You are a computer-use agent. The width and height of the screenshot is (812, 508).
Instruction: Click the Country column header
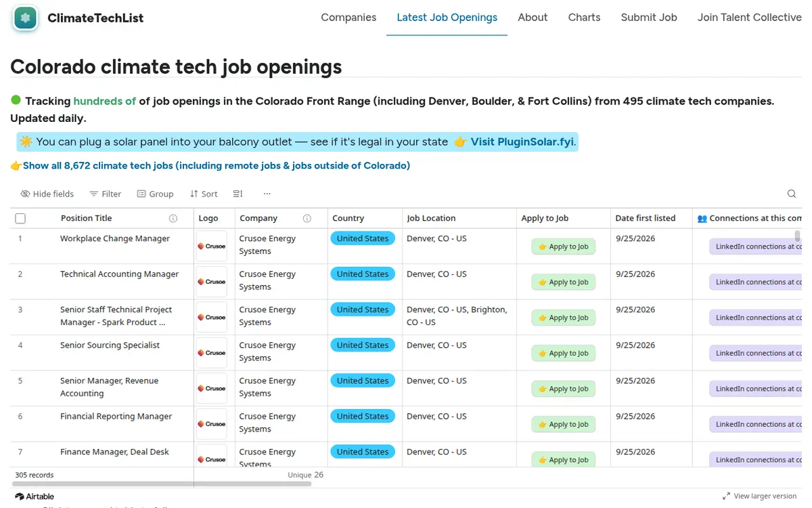[348, 218]
